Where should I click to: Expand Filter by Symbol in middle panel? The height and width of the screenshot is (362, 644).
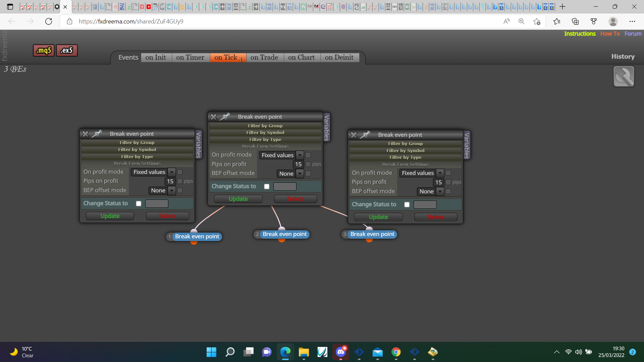click(x=265, y=133)
